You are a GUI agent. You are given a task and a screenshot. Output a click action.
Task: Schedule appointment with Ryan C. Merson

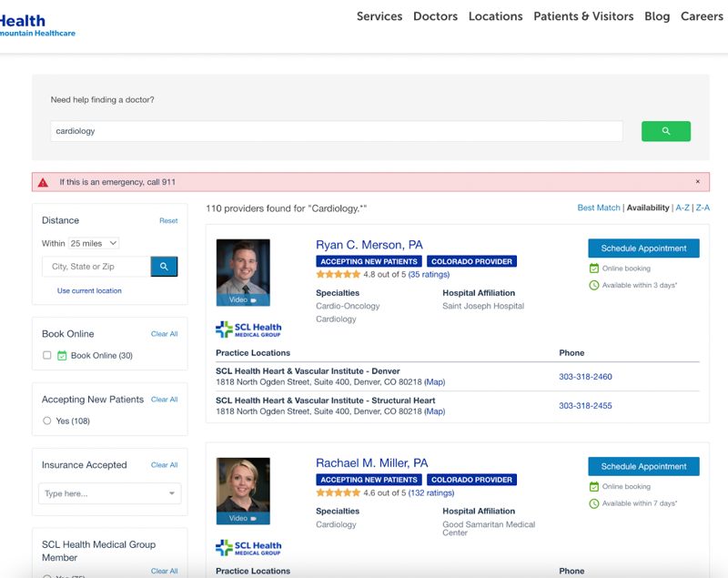(643, 248)
